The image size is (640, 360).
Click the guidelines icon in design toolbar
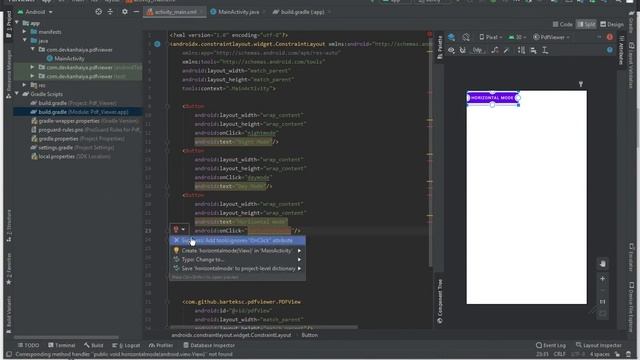[545, 50]
